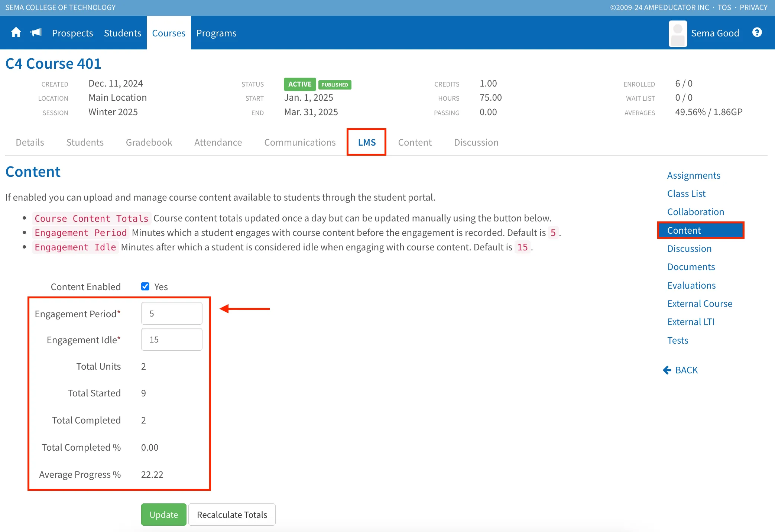
Task: Open the Discussion tab in the course tabs
Action: click(476, 142)
